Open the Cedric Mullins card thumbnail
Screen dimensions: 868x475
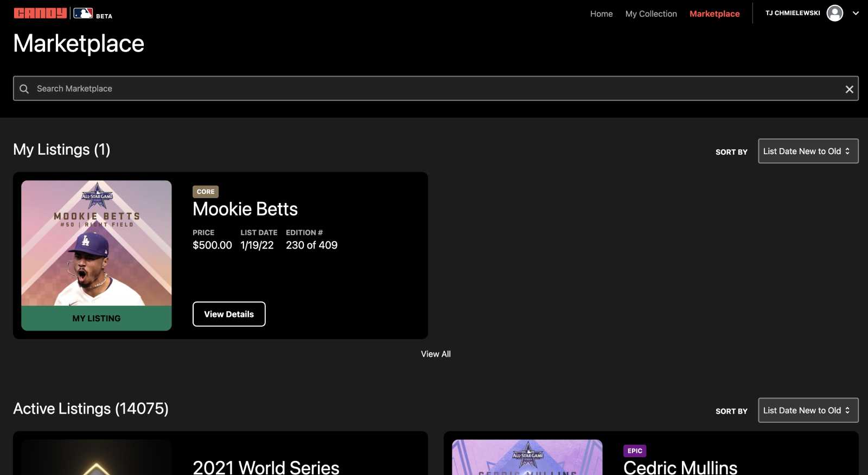527,458
